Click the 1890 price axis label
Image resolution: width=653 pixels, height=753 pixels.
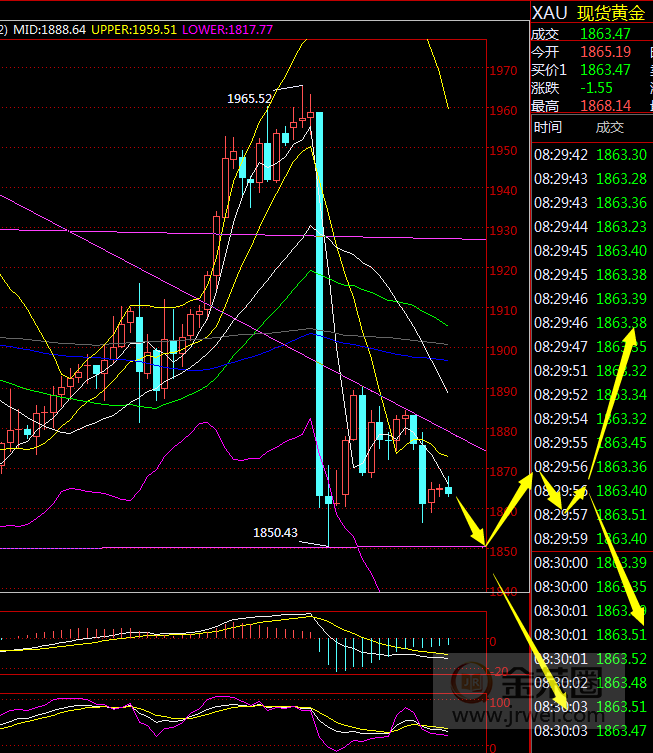pyautogui.click(x=503, y=391)
